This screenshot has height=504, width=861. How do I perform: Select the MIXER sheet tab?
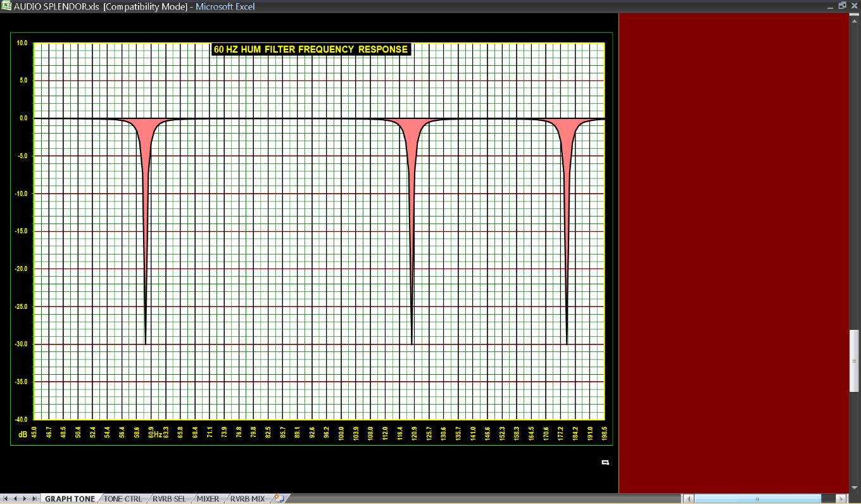click(x=208, y=499)
